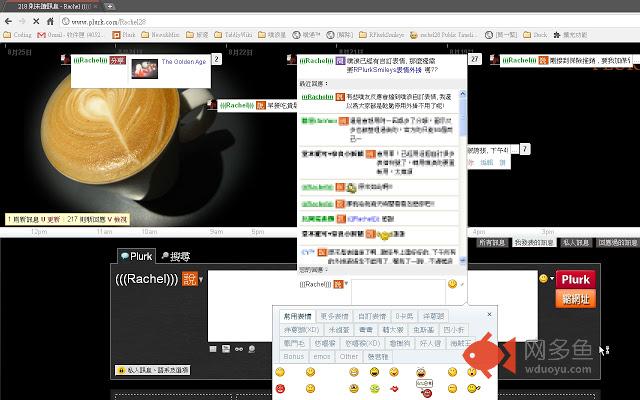Select the 好人卡 emoticon tab
The image size is (640, 400).
[430, 343]
